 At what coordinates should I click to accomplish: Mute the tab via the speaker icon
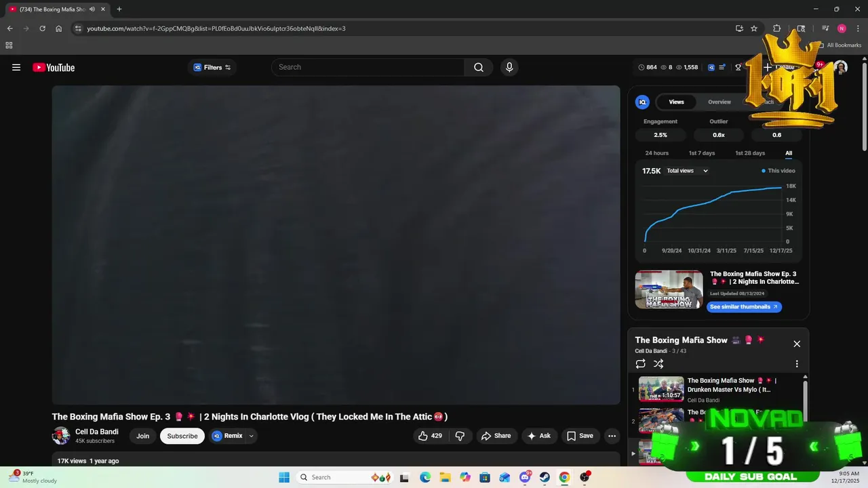pyautogui.click(x=92, y=9)
